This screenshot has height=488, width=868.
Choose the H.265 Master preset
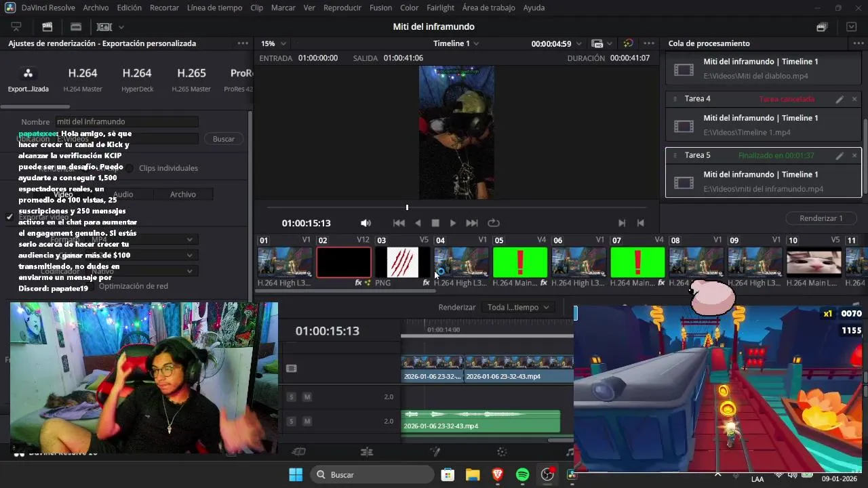(191, 79)
